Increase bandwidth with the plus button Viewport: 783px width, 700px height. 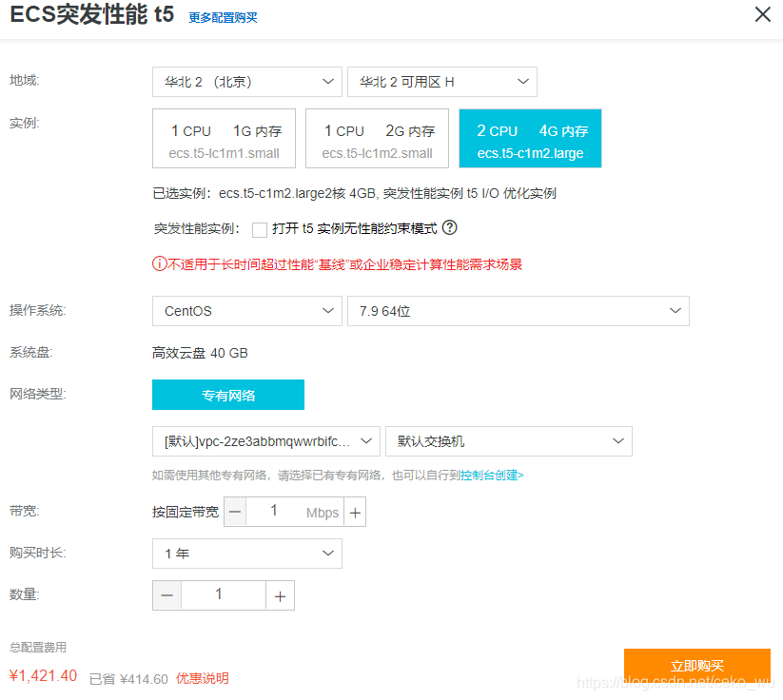pyautogui.click(x=355, y=512)
